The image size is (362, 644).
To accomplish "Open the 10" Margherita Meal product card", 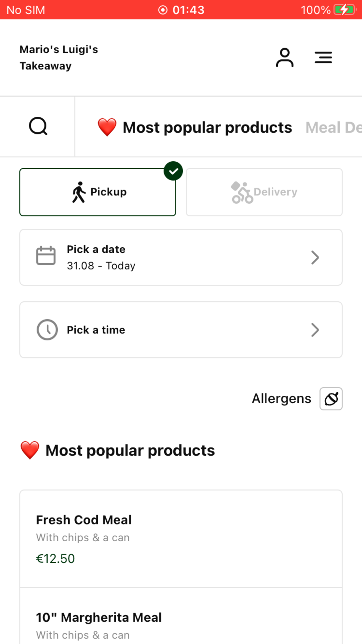I will coord(181,616).
